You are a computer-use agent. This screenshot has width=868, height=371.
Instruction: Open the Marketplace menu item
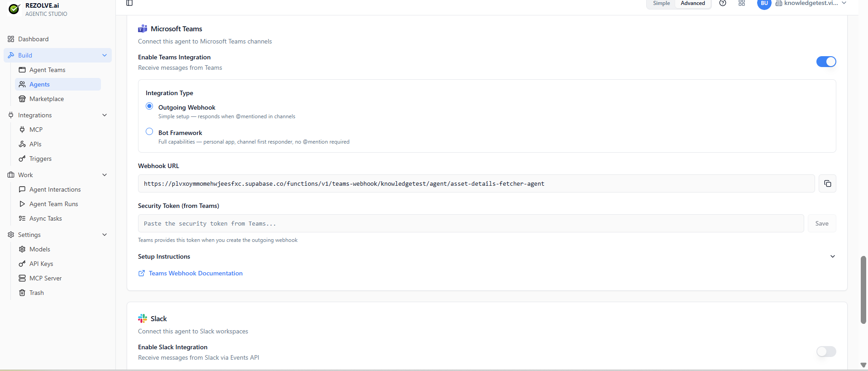[58, 99]
